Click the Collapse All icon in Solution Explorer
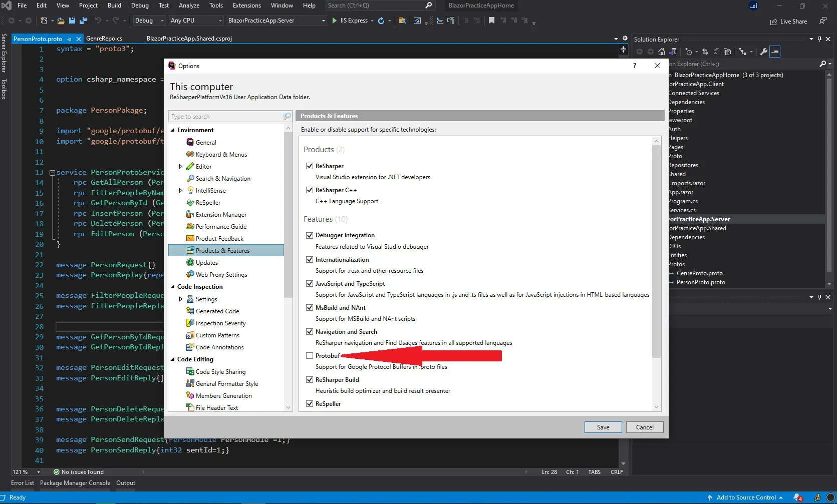 tap(716, 52)
